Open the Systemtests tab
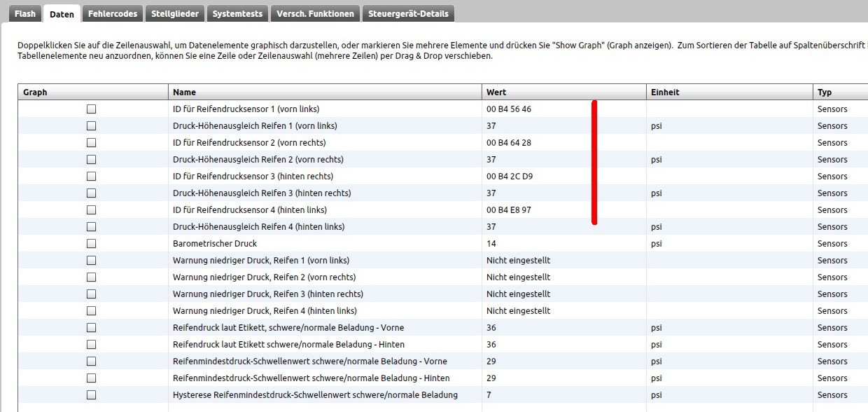Screen dimensions: 868x412 238,14
